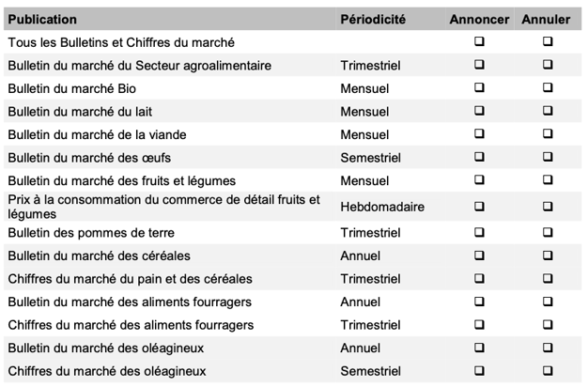Viewport: 588px width, 387px height.
Task: Click the Annoncer column header
Action: (479, 20)
